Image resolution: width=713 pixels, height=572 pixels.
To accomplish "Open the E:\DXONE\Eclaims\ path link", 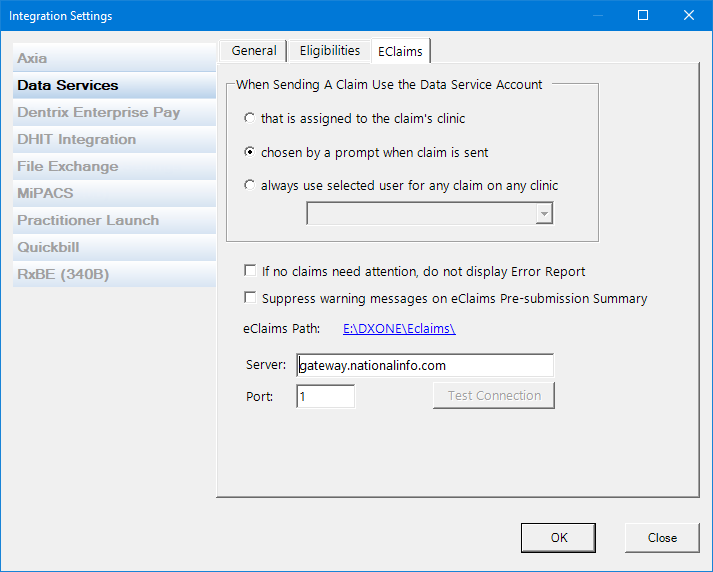I will point(399,328).
